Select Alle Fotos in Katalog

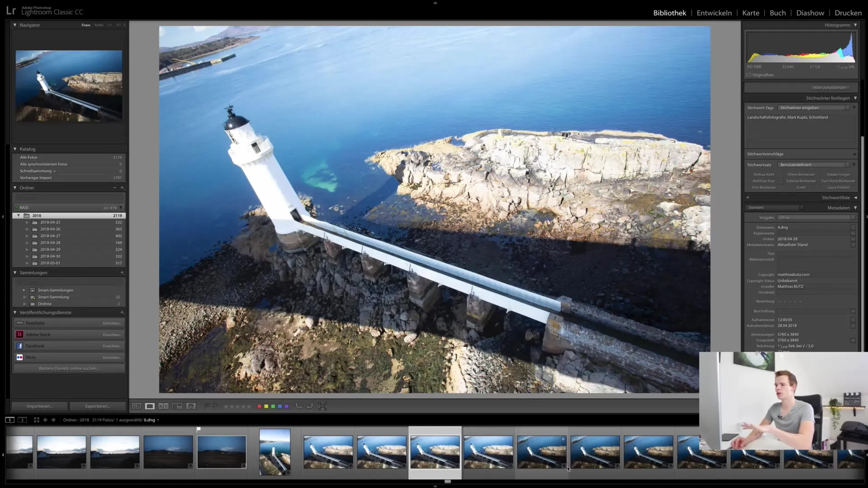tap(69, 157)
